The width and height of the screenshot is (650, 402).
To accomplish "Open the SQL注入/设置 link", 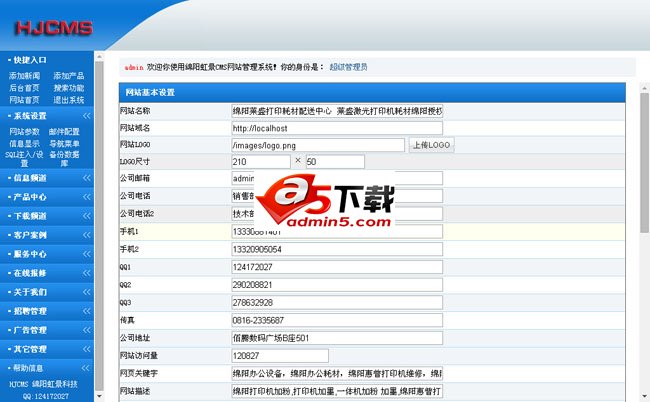I will pyautogui.click(x=24, y=159).
